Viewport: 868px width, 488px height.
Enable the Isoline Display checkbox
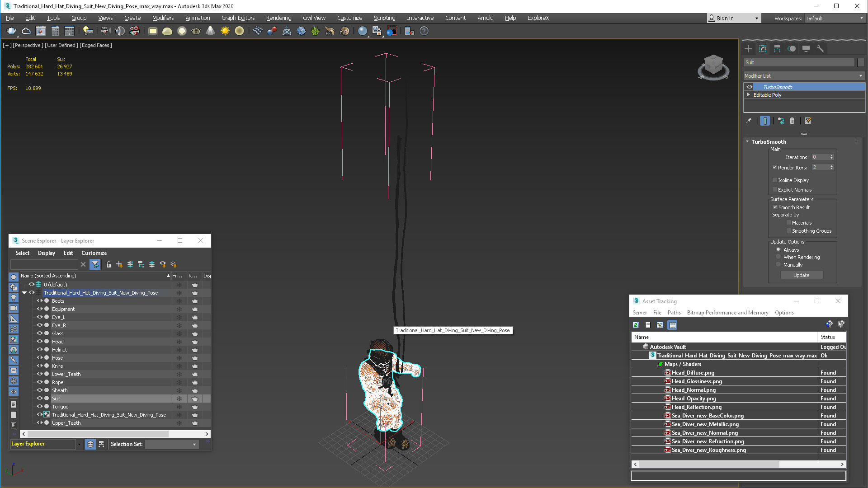point(775,180)
